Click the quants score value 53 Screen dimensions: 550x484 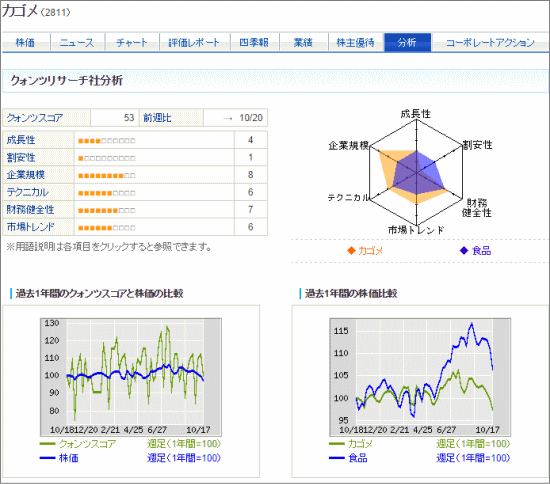click(x=129, y=118)
